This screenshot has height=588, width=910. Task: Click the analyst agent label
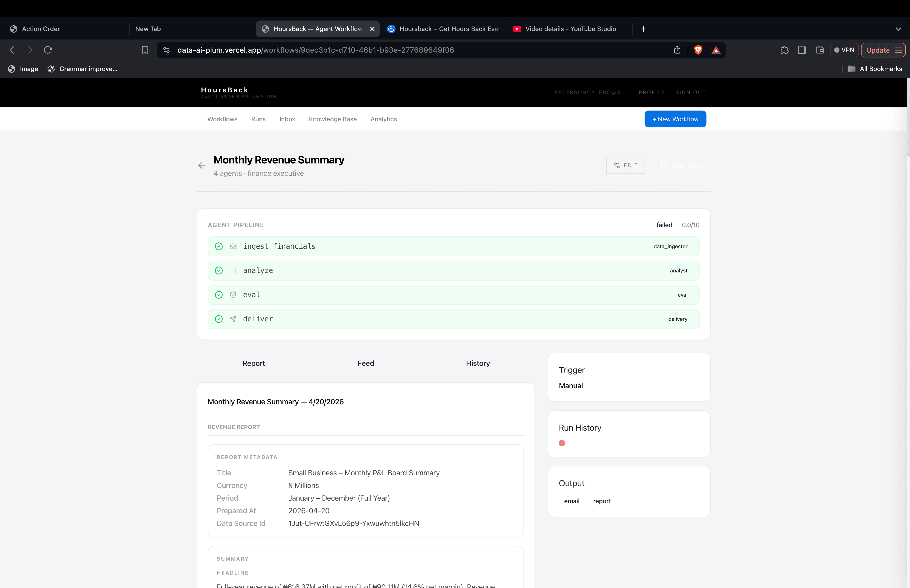[679, 271]
